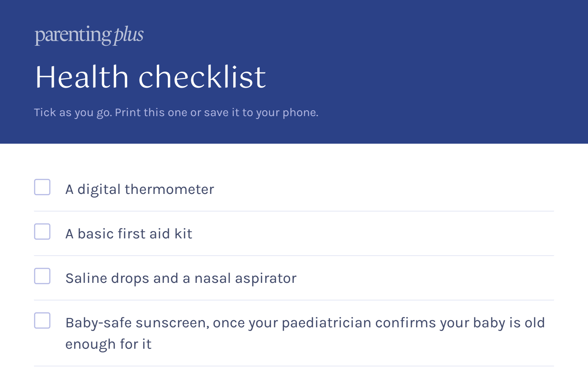588x380 pixels.
Task: Click the word 'Health' in the title
Action: (82, 77)
